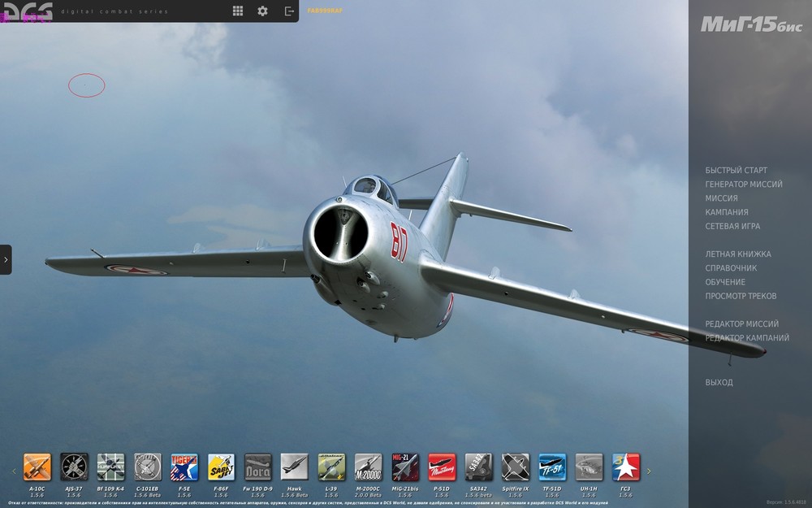Image resolution: width=812 pixels, height=508 pixels.
Task: Expand the left side panel arrow
Action: pyautogui.click(x=6, y=259)
